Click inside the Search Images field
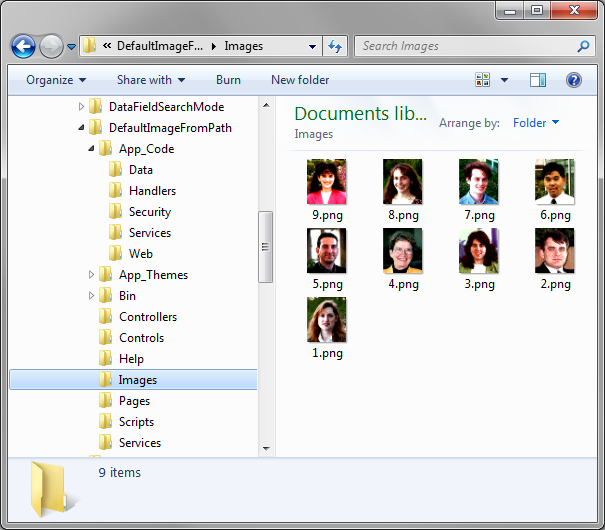This screenshot has height=530, width=605. point(465,46)
